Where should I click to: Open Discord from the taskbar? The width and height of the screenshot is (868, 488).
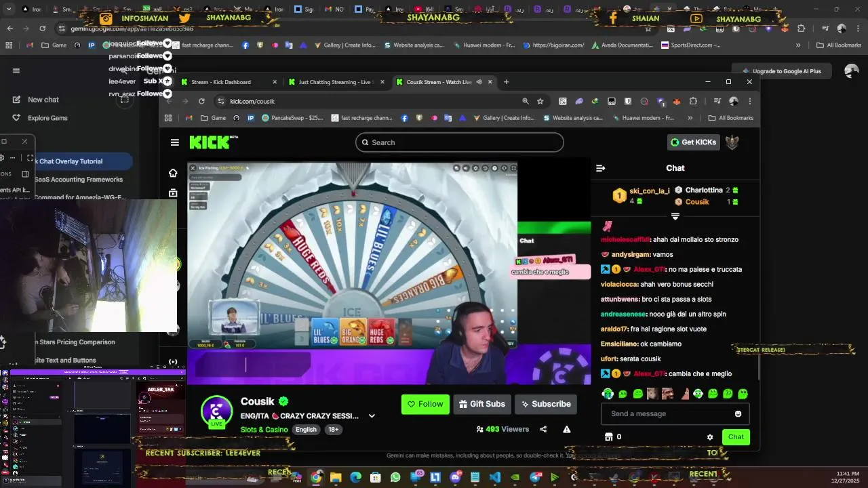point(455,477)
